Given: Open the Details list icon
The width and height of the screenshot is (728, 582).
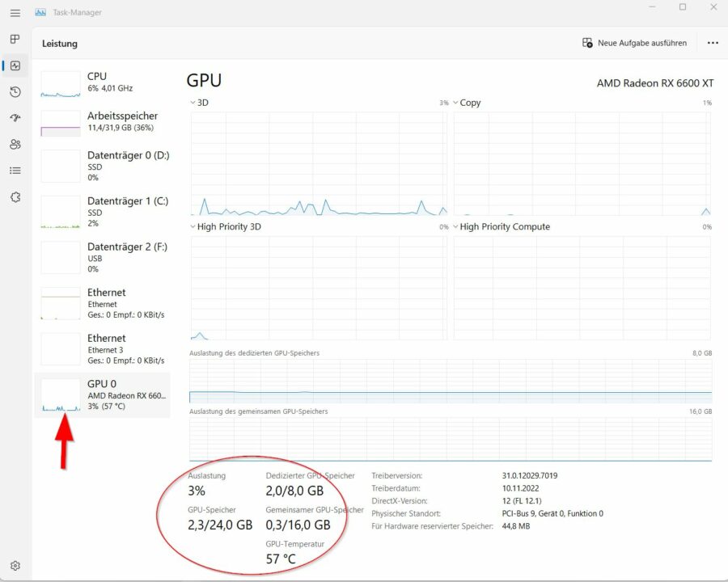Looking at the screenshot, I should pos(14,170).
